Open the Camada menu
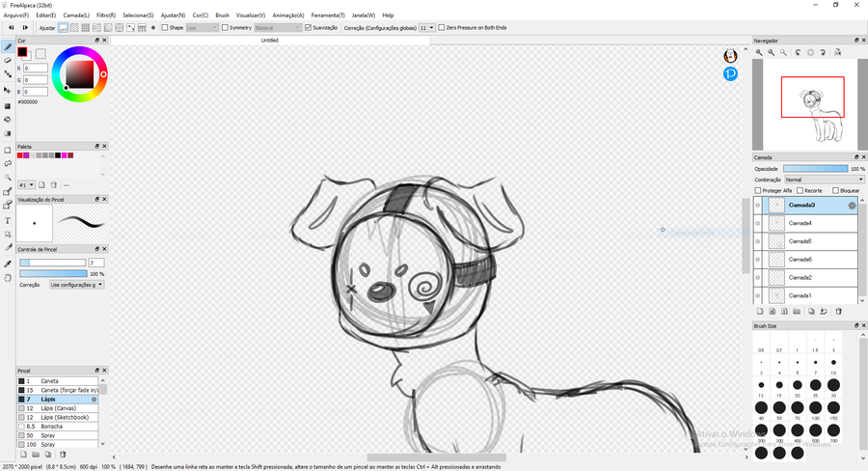868x471 pixels. tap(76, 15)
